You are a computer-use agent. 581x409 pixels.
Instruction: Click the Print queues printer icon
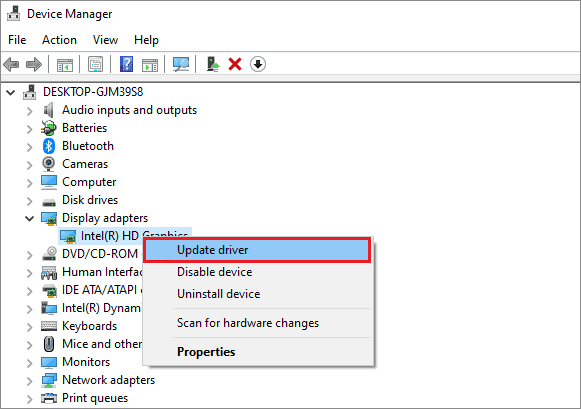tap(49, 398)
